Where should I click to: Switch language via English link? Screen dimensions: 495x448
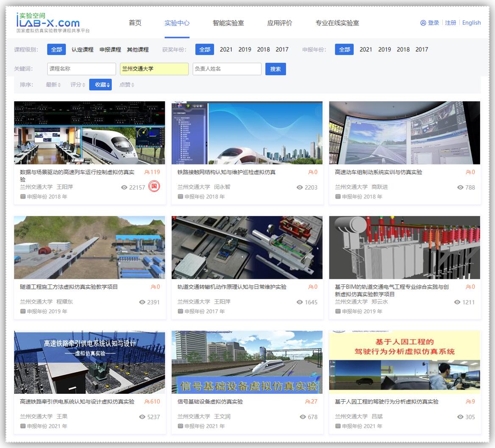point(471,23)
